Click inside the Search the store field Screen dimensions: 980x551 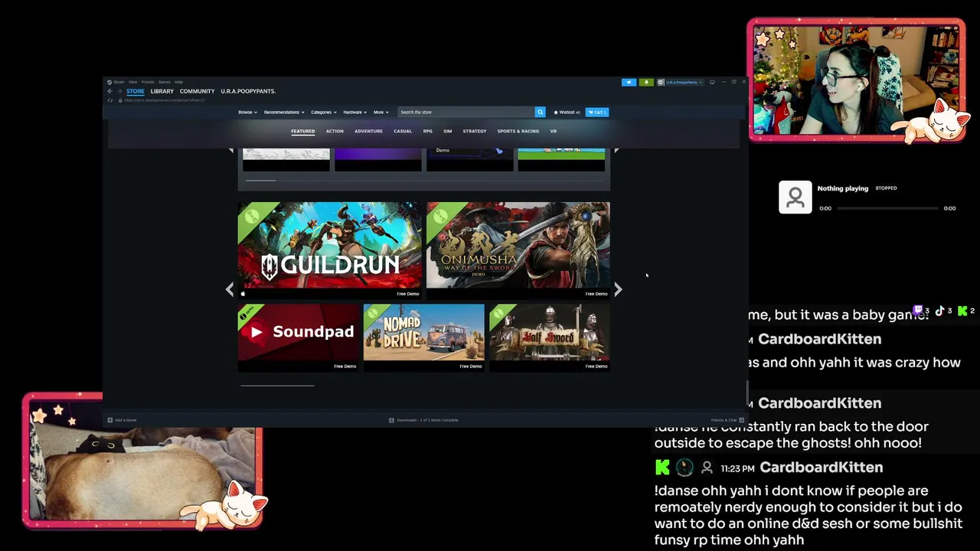point(465,112)
